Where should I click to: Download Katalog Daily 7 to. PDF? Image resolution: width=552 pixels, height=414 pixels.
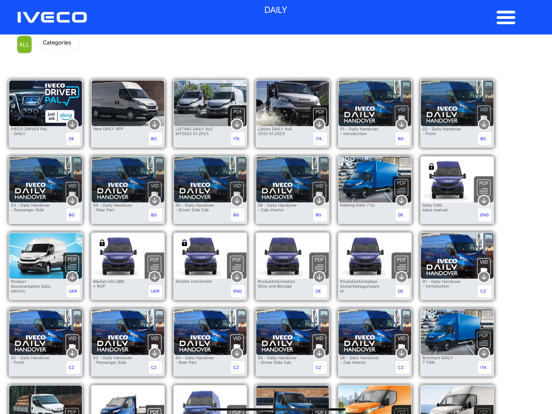pos(401,201)
